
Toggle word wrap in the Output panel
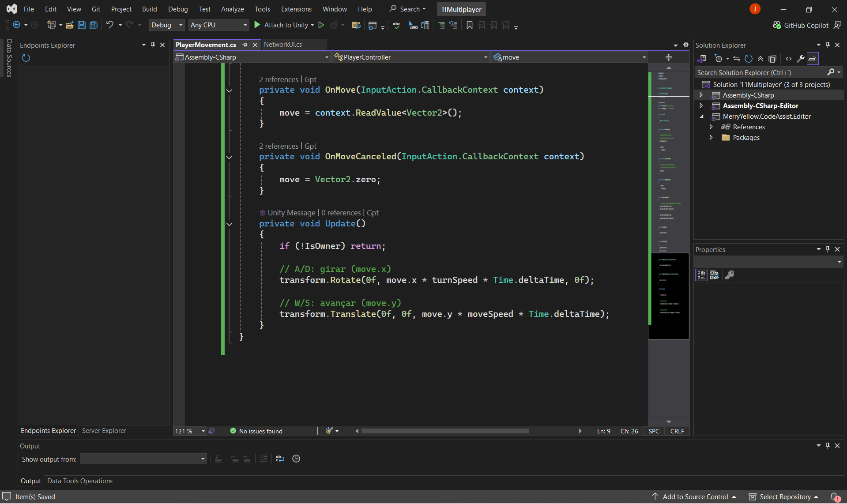click(x=279, y=459)
